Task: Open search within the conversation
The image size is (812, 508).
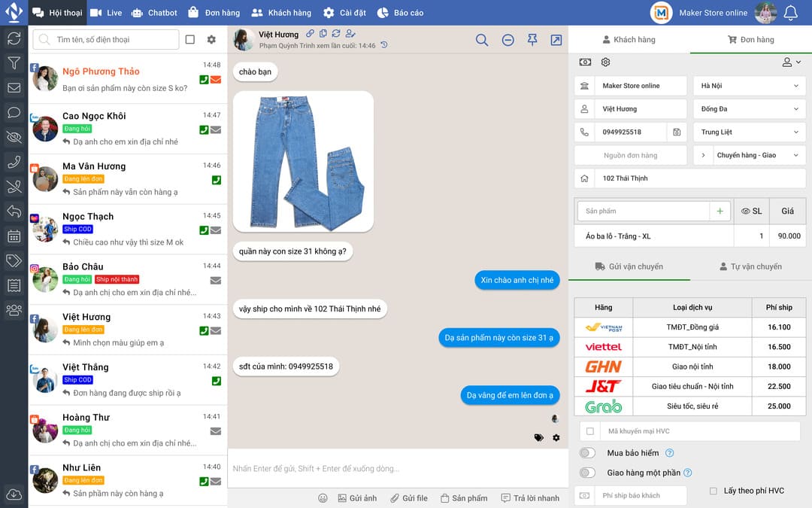Action: point(482,40)
